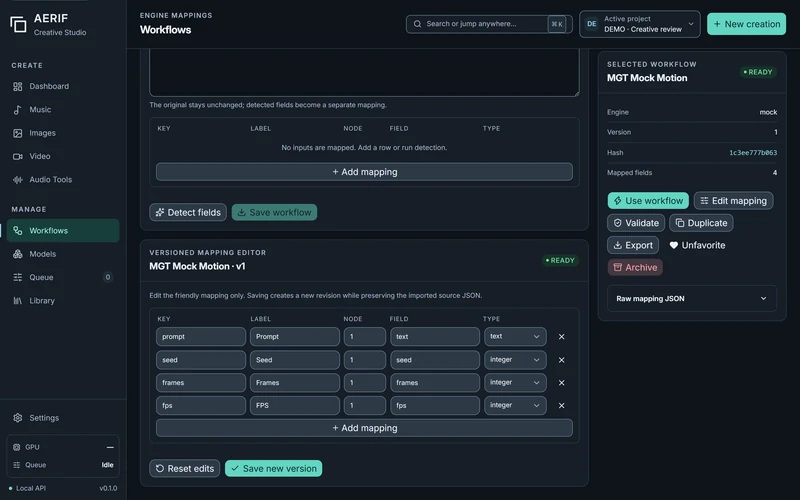This screenshot has width=800, height=500.
Task: Click Save new version button
Action: (273, 468)
